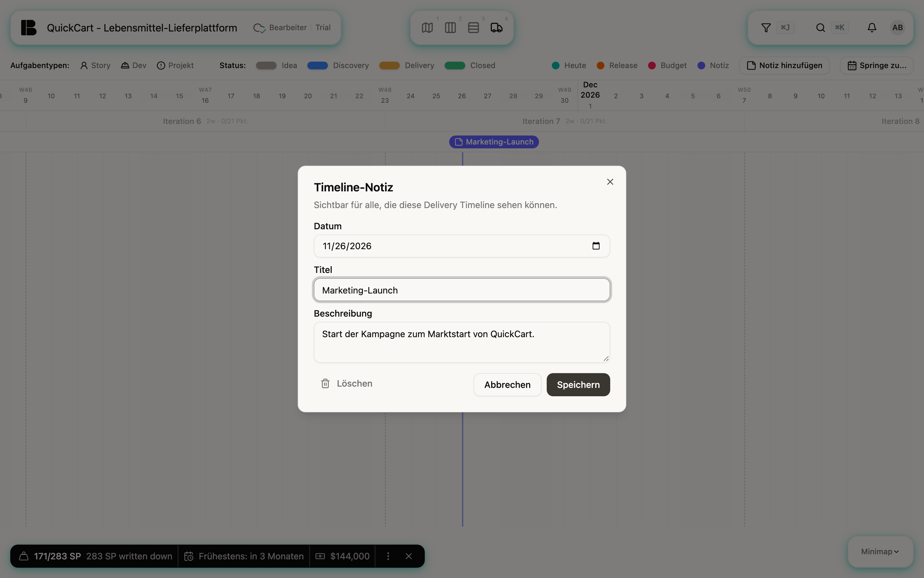Viewport: 924px width, 578px height.
Task: Open notifications bell
Action: pyautogui.click(x=872, y=28)
